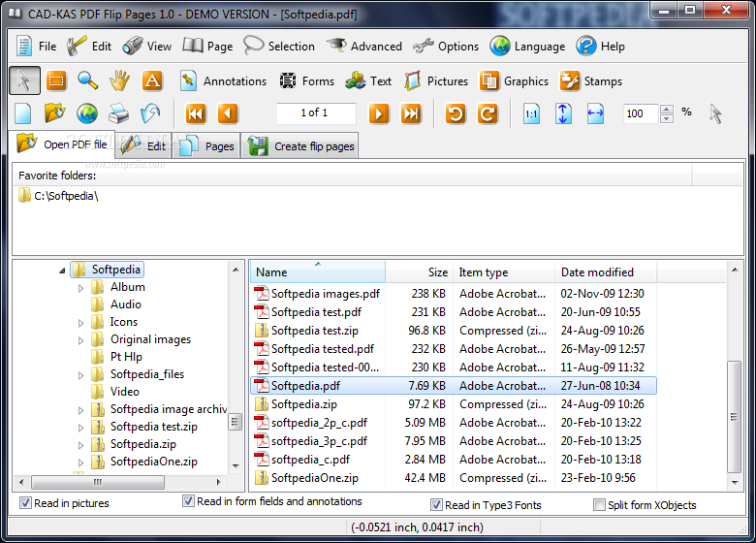Sort files by Size column header
756x543 pixels.
click(419, 272)
